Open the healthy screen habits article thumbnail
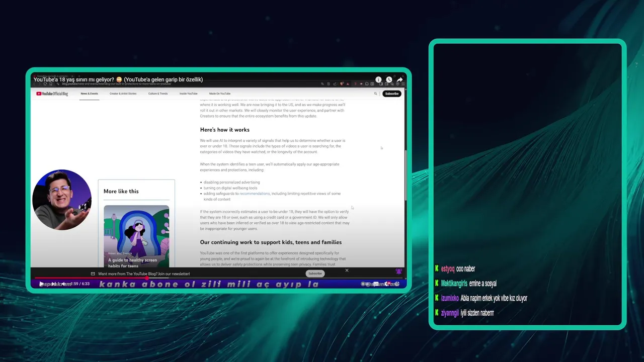 point(136,236)
